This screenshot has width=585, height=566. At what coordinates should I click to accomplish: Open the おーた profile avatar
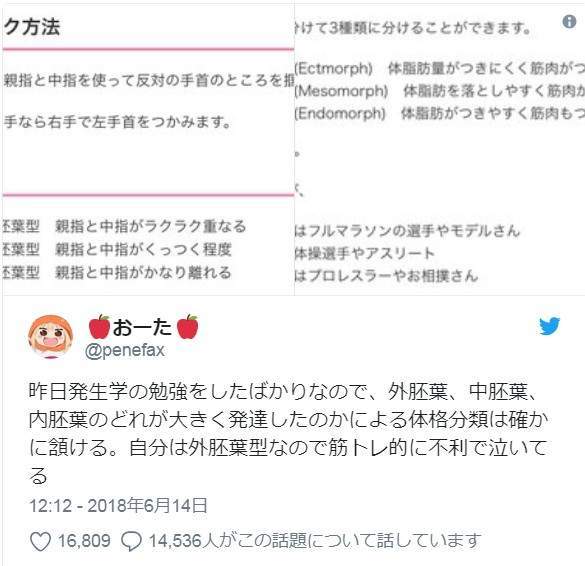pos(51,337)
